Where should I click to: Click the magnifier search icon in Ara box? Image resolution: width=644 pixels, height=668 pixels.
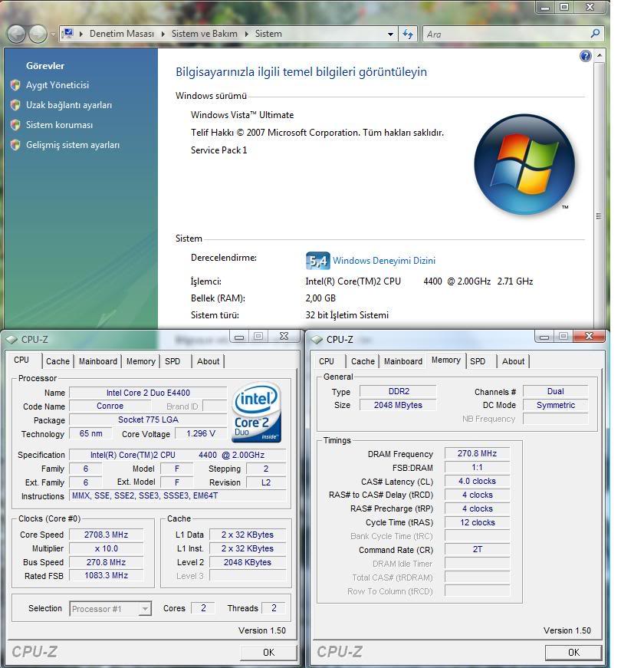(x=596, y=33)
